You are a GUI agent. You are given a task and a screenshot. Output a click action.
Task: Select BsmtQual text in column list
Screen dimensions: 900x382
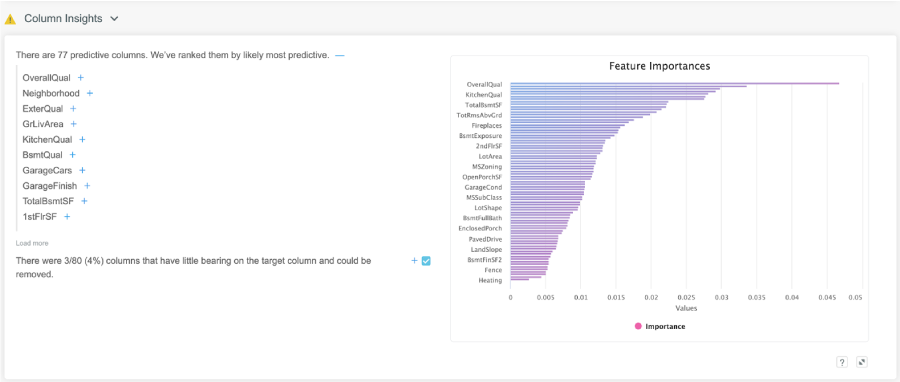click(x=42, y=155)
